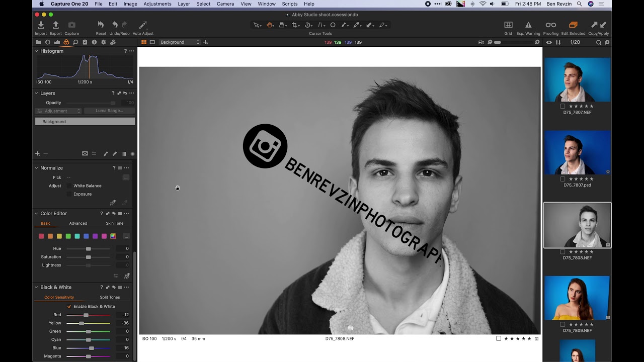Screen dimensions: 644x362
Task: Open the Adjustments menu
Action: tap(157, 4)
